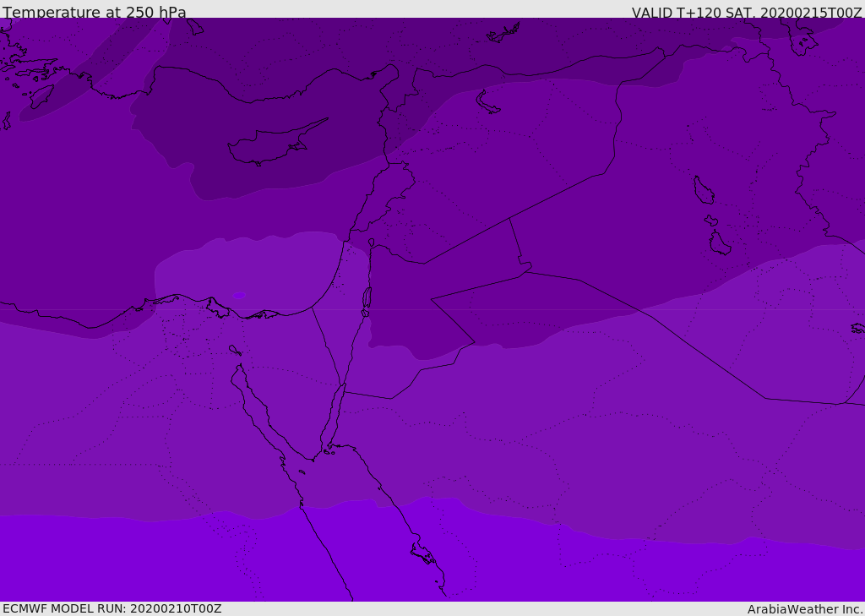The height and width of the screenshot is (616, 865).
Task: Click the 'ECMWF MODEL RUN: 20200210T00Z' caption
Action: (x=112, y=608)
